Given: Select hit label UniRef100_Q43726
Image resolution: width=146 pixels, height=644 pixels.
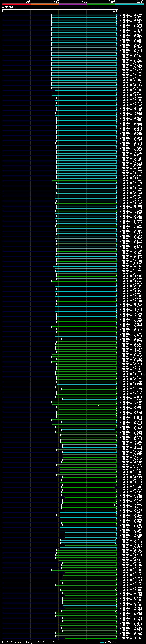Looking at the screenshot, I should [x=131, y=412].
